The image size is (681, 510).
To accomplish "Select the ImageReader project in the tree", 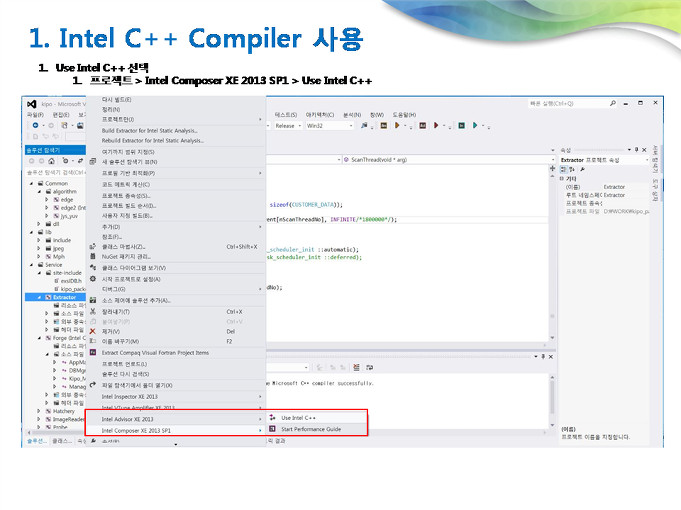I will coord(68,419).
